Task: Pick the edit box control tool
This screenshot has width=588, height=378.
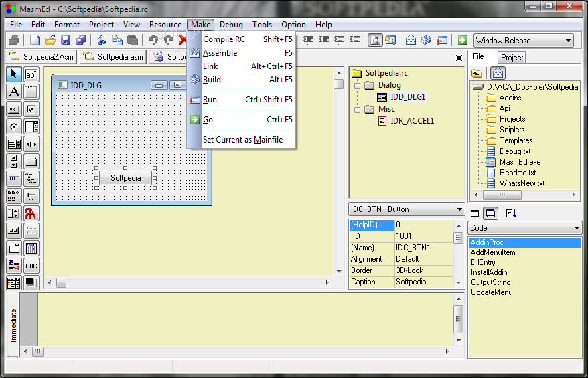Action: pos(31,74)
